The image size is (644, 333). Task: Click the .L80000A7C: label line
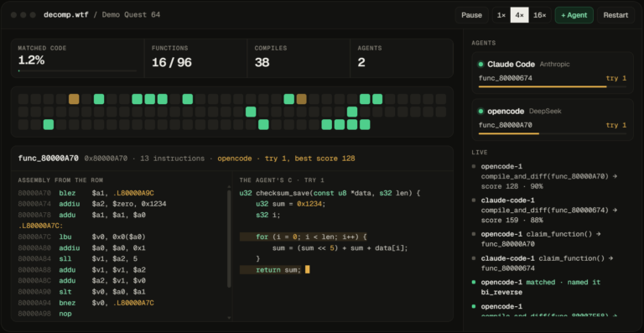point(40,226)
